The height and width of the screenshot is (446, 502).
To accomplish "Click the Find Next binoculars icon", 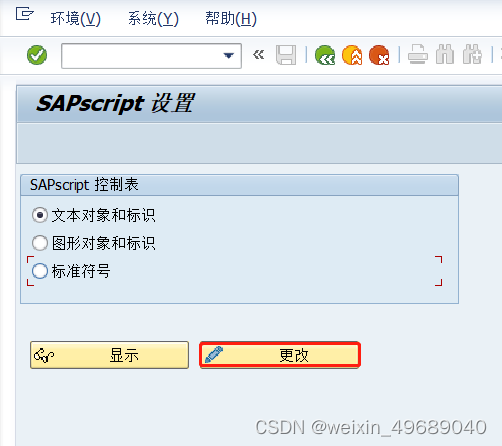I will point(472,54).
